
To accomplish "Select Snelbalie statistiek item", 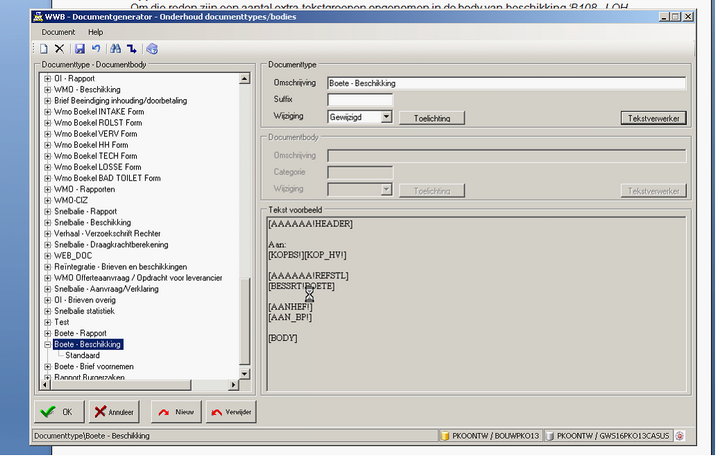I will pyautogui.click(x=84, y=311).
